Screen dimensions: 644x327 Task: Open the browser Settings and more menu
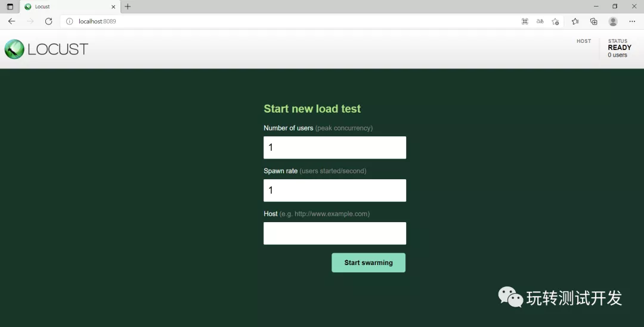click(632, 21)
